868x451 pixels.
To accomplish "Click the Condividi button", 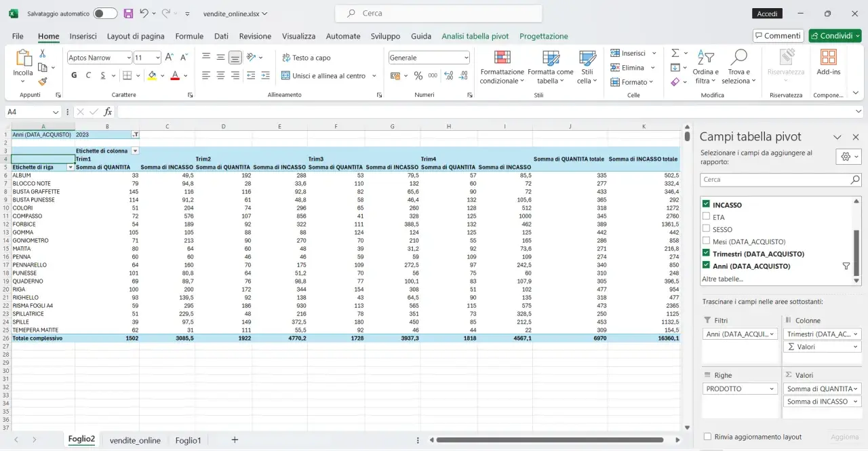I will pos(835,36).
